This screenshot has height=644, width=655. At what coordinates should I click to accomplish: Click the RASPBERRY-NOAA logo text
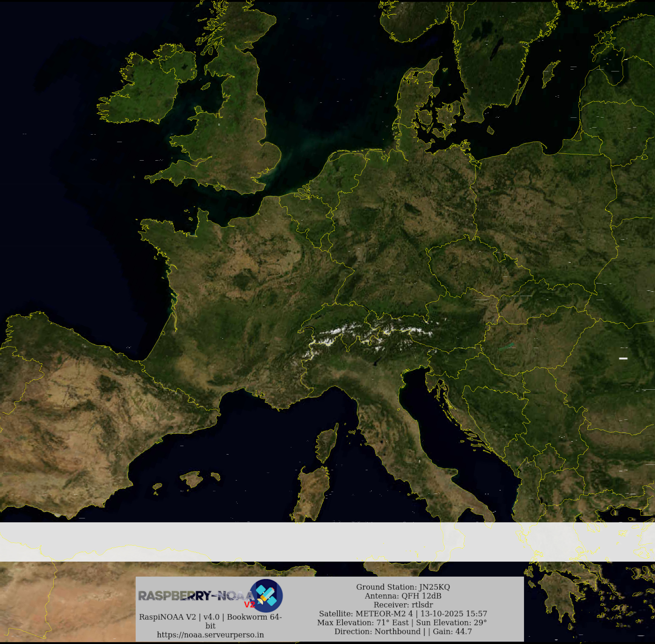[x=194, y=596]
